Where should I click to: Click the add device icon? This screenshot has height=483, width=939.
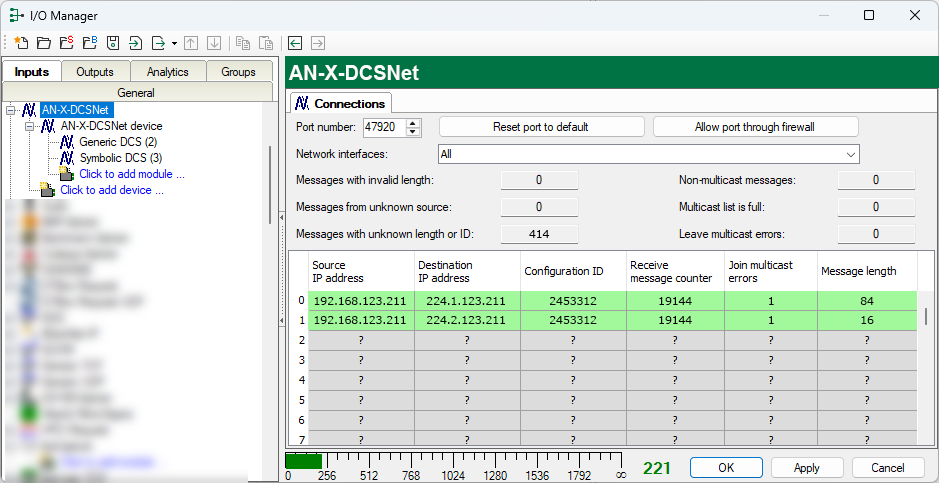tap(47, 190)
